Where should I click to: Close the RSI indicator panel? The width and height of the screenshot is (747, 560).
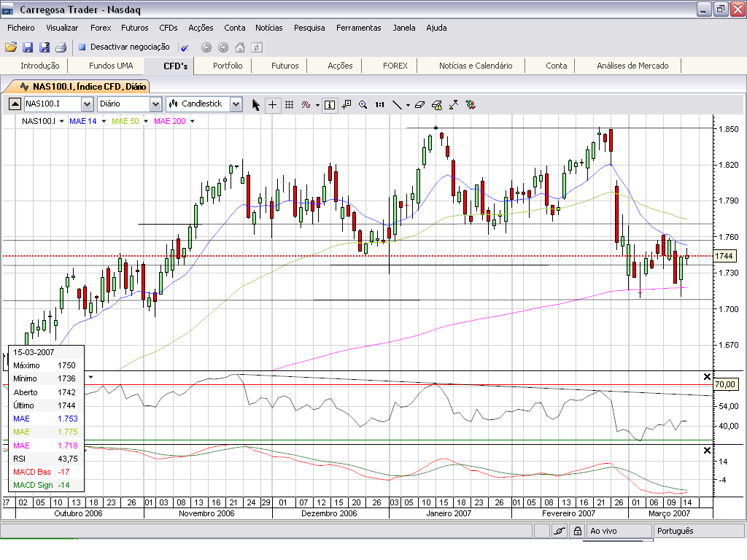pos(707,377)
